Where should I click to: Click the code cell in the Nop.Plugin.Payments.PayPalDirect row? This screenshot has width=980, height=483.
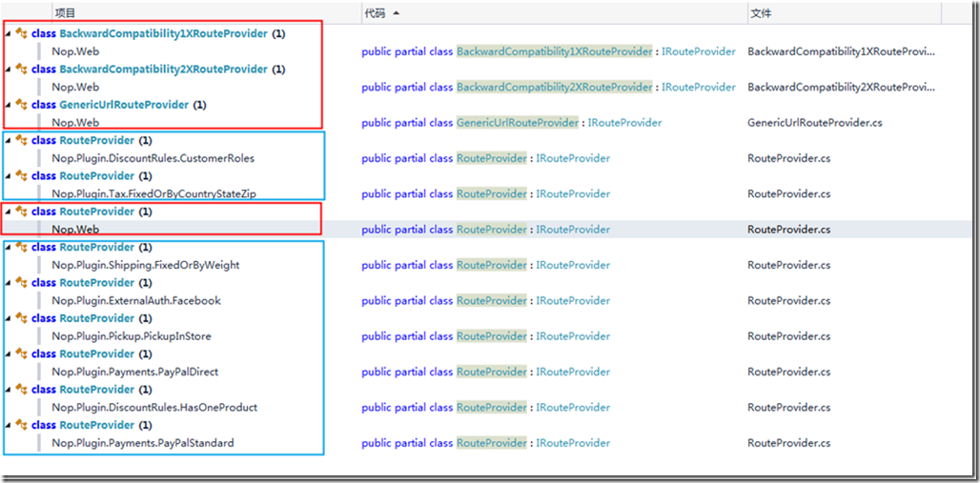pyautogui.click(x=485, y=372)
